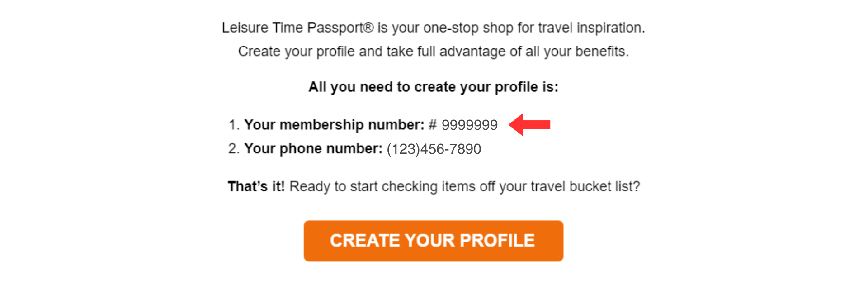
Task: Click the red arrow pointing at membership number
Action: [529, 124]
